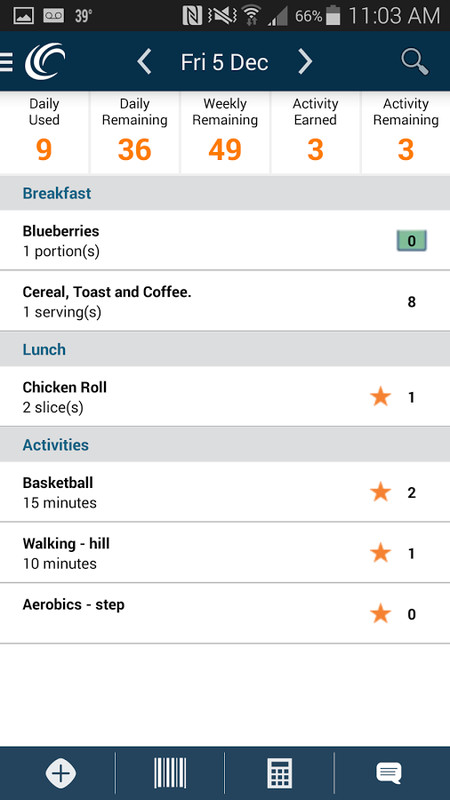Toggle the favorite star for Chicken Roll
The image size is (450, 800).
coord(381,396)
